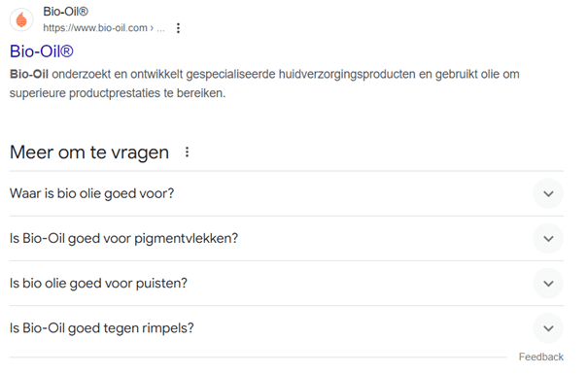Open the blue Bio-Oil® result title
The image size is (588, 374).
tap(41, 51)
